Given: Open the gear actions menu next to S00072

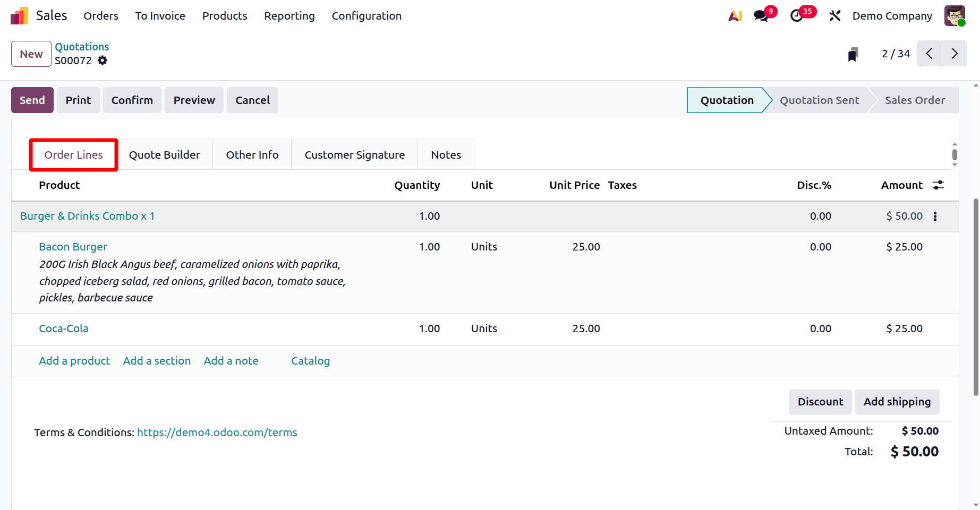Looking at the screenshot, I should (103, 60).
